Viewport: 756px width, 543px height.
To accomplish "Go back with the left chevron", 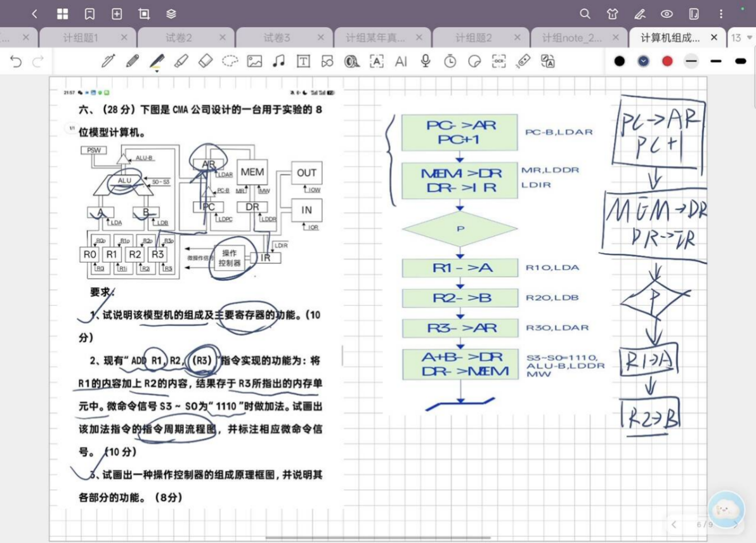I will 35,14.
